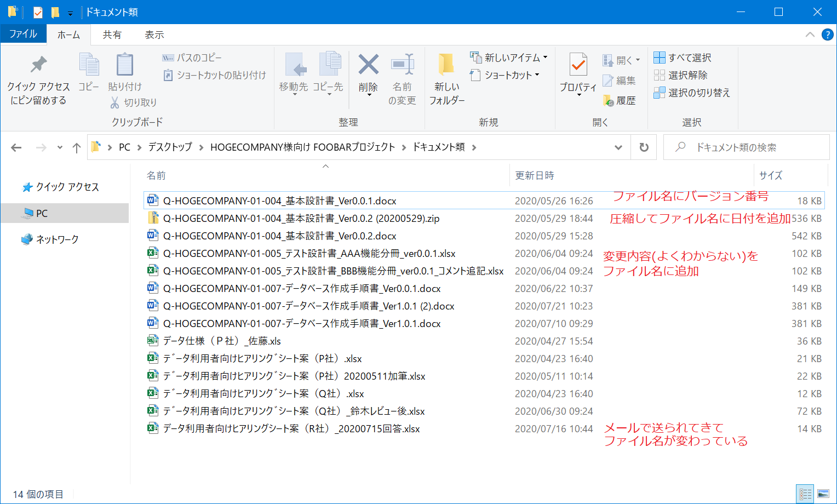Select データベース作成手順書_Ver0.0.1.docx file
837x504 pixels.
point(302,289)
